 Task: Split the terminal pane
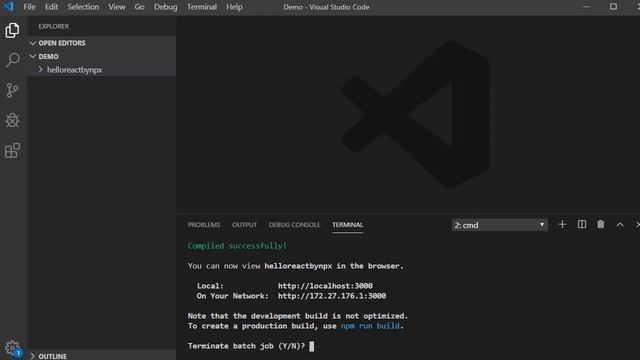(x=582, y=224)
